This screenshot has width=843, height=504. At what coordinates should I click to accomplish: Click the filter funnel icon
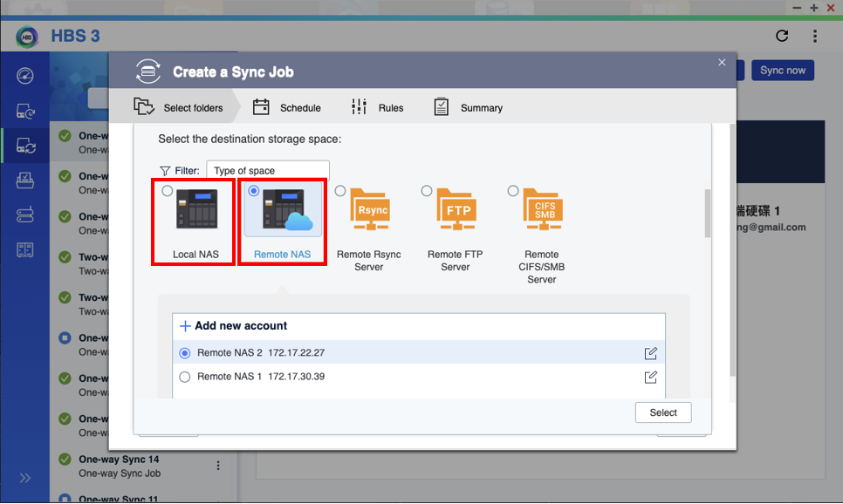tap(165, 171)
